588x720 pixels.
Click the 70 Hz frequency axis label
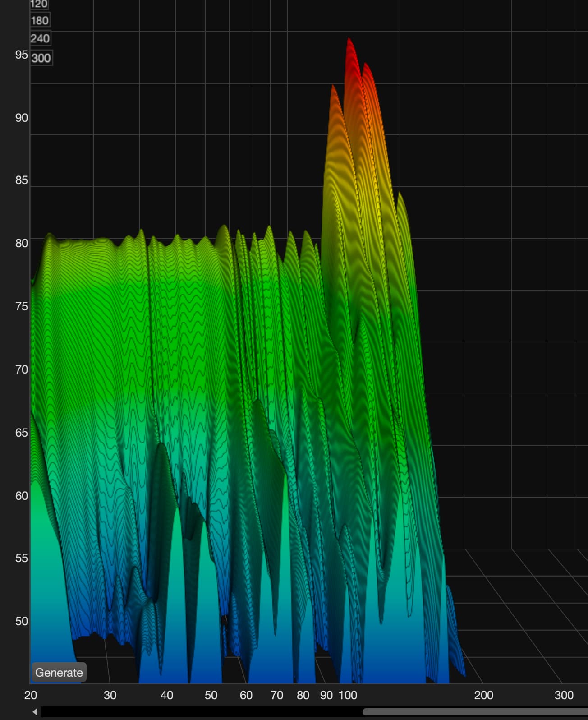click(x=277, y=695)
